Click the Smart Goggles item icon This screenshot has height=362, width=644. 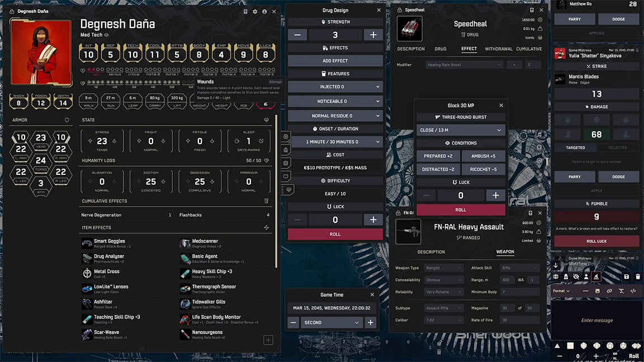(x=87, y=244)
